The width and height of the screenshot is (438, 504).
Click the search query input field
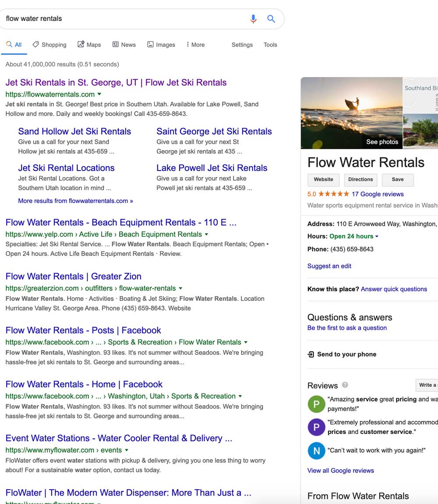click(x=123, y=19)
